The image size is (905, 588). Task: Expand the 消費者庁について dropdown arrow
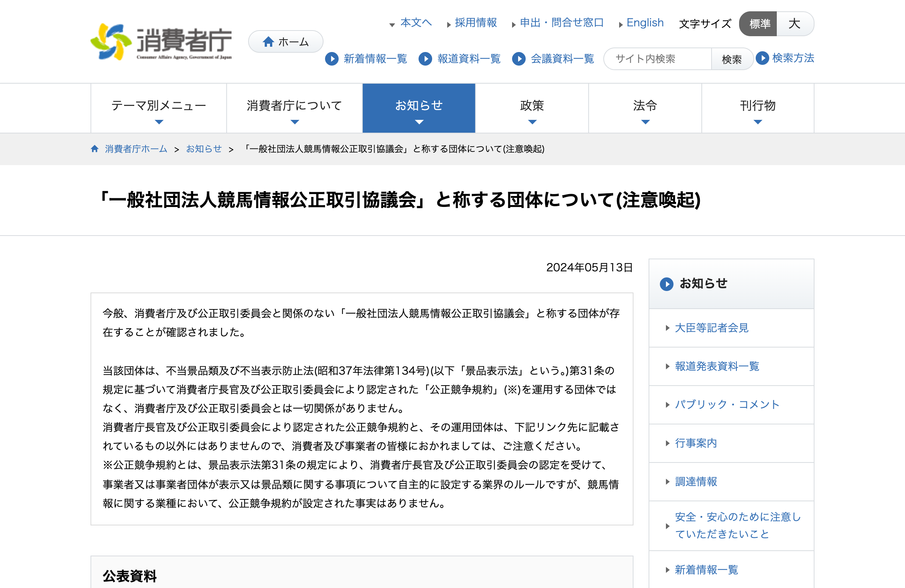pos(295,122)
